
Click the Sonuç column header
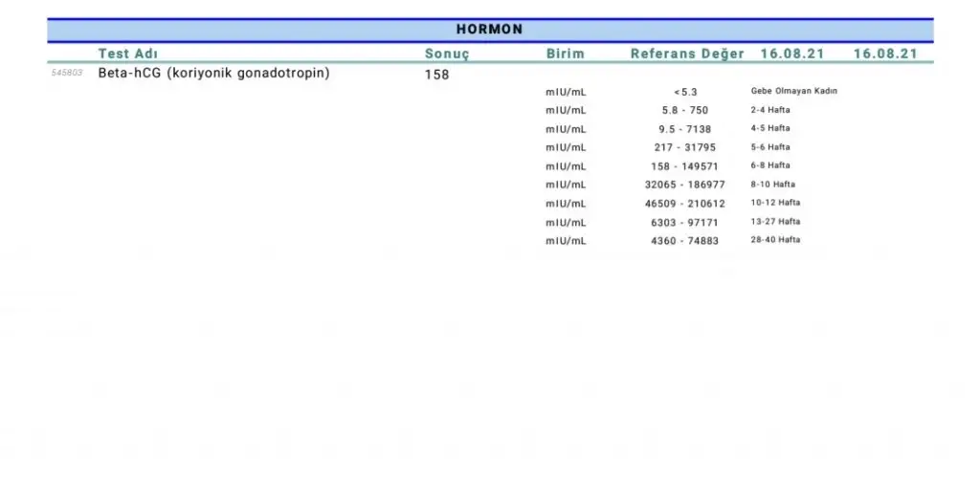[447, 54]
